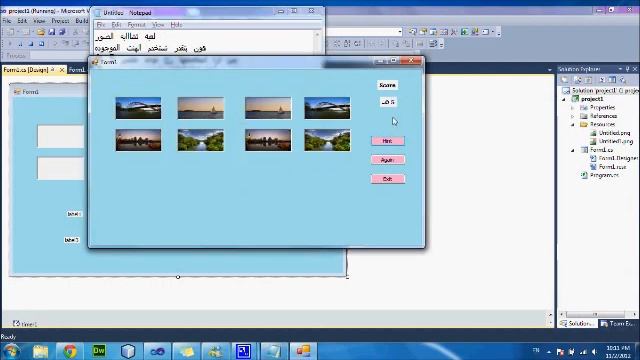Image resolution: width=640 pixels, height=360 pixels.
Task: Click the volume icon in system tray
Action: [x=594, y=352]
